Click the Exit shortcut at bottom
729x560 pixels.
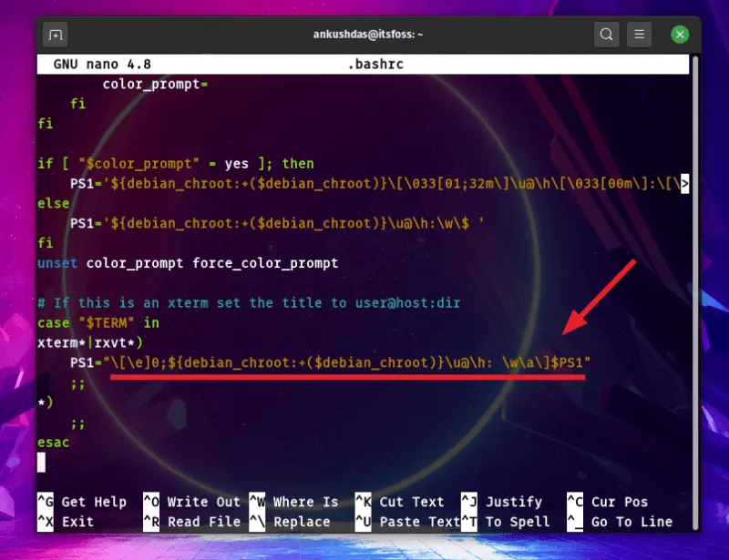[77, 522]
